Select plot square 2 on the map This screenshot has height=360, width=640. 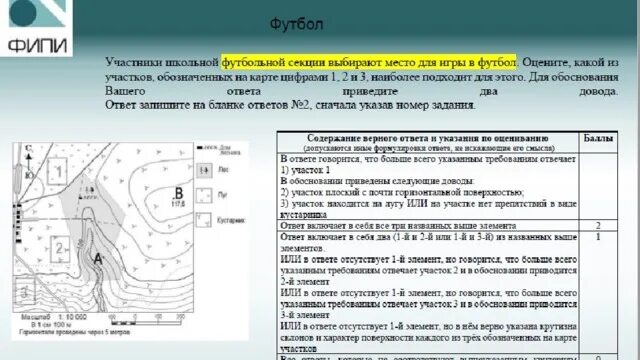pyautogui.click(x=60, y=248)
